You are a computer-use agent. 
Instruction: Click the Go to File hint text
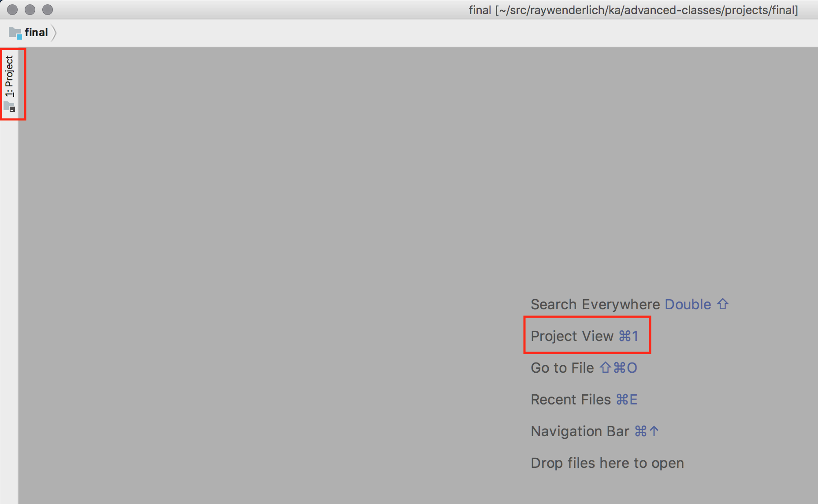562,368
